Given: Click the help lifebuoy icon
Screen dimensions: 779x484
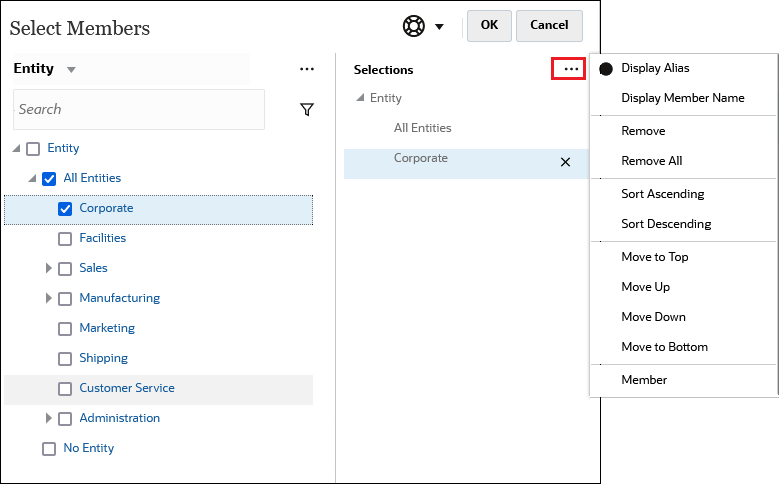Looking at the screenshot, I should pos(414,26).
